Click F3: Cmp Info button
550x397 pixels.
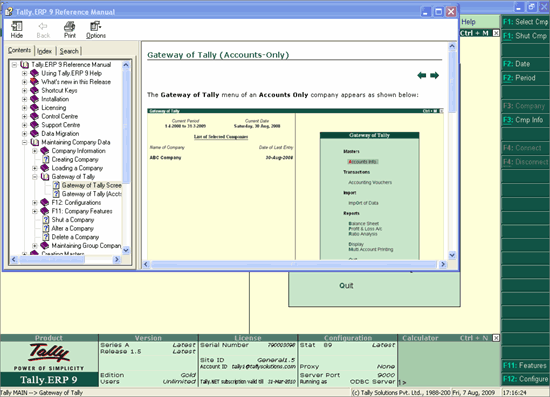[525, 120]
